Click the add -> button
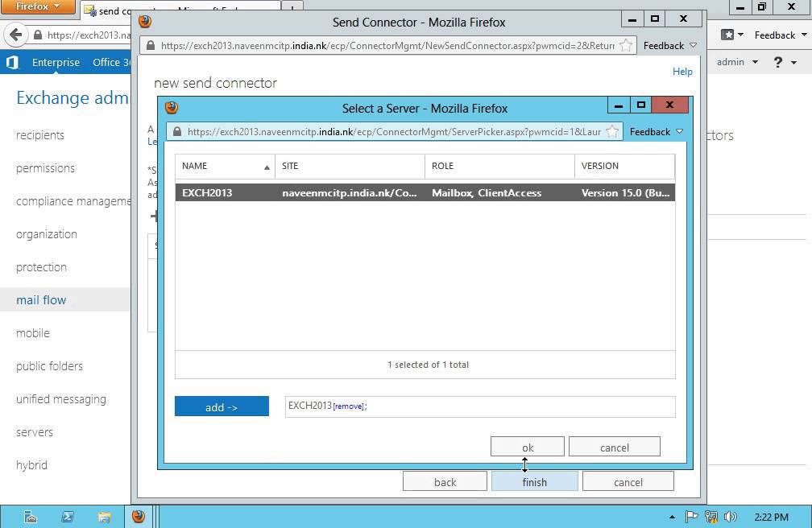Image resolution: width=812 pixels, height=528 pixels. coord(222,406)
